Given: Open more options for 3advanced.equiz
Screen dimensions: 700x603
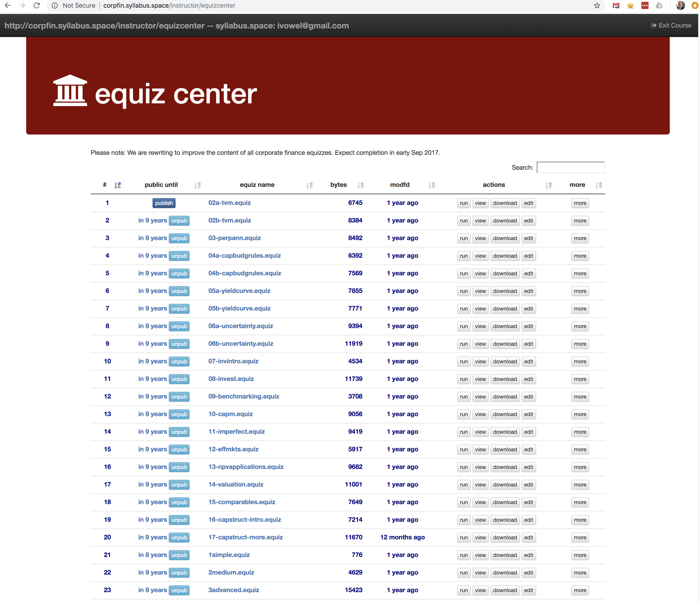Looking at the screenshot, I should coord(580,590).
